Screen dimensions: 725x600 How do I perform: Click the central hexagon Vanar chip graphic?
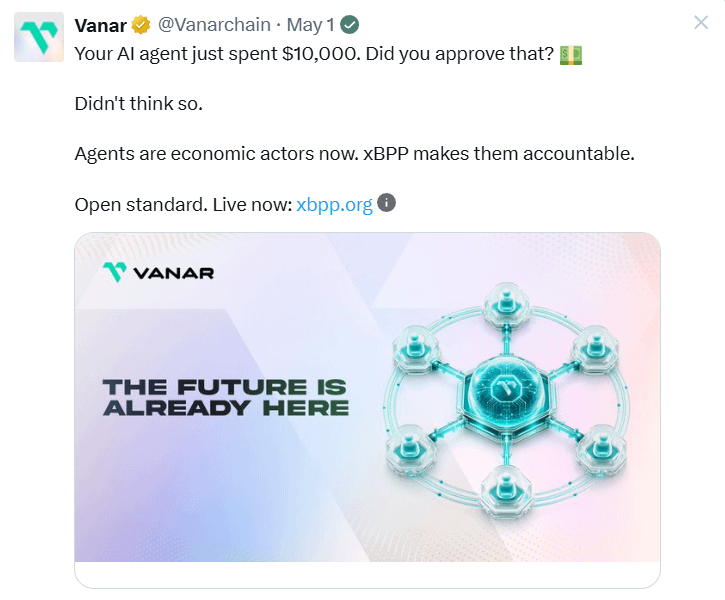point(506,392)
